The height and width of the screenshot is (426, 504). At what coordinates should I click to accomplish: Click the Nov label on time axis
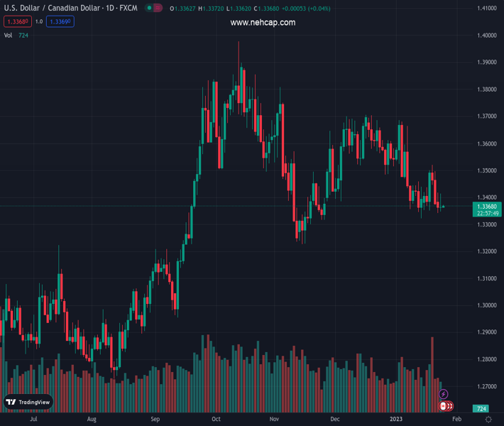click(x=274, y=419)
